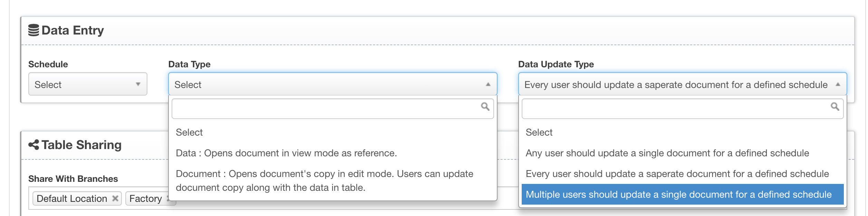
Task: Click the magnifier icon in Data Type search
Action: click(485, 107)
